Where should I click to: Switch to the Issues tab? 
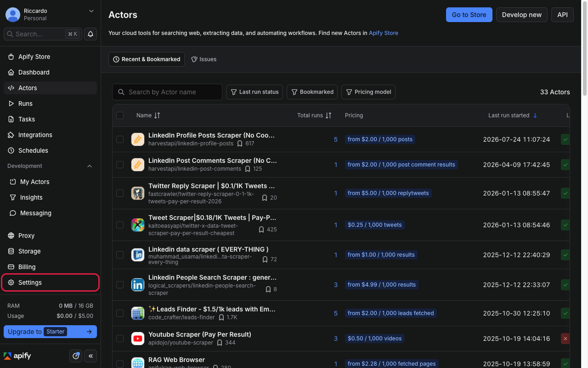[x=204, y=59]
